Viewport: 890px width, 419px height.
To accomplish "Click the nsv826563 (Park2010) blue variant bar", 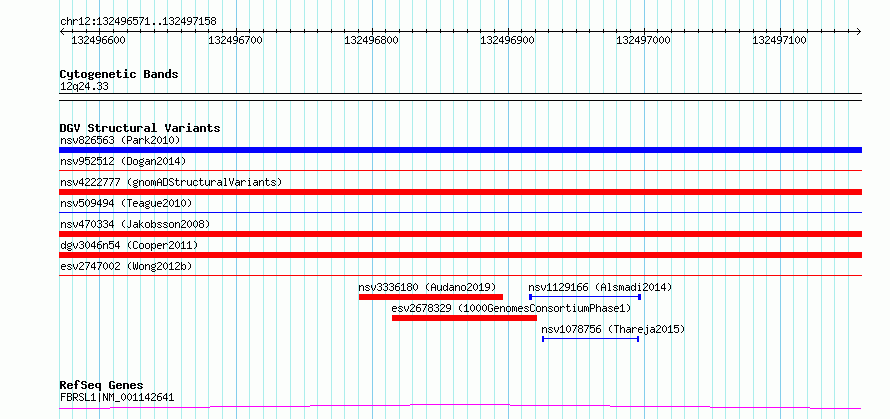I will pos(460,150).
